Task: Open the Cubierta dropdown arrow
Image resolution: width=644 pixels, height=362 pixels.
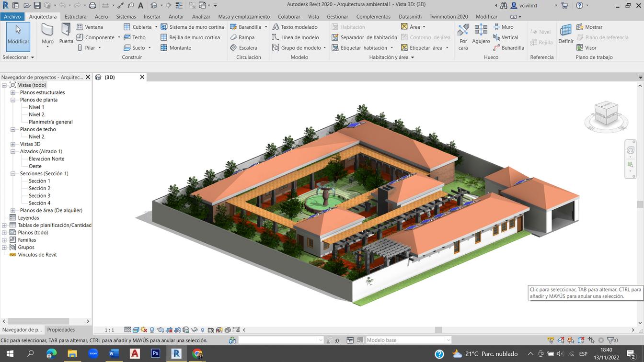Action: coord(156,27)
